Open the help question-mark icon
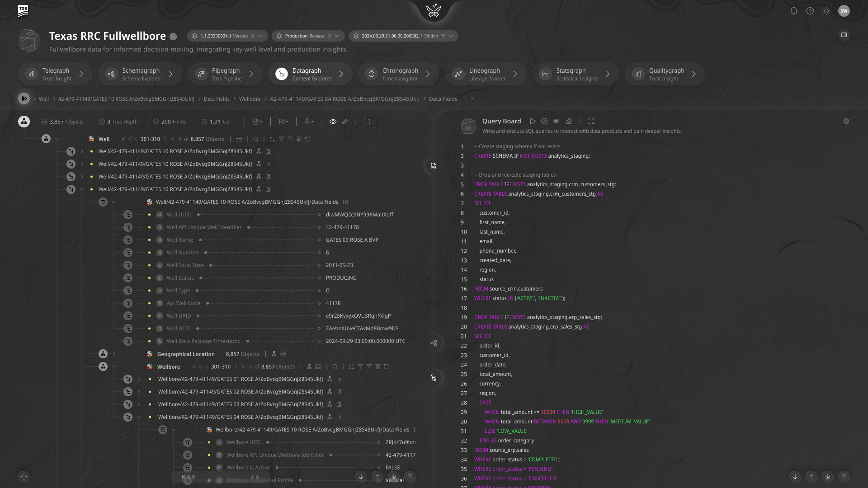This screenshot has width=868, height=488. pos(810,11)
